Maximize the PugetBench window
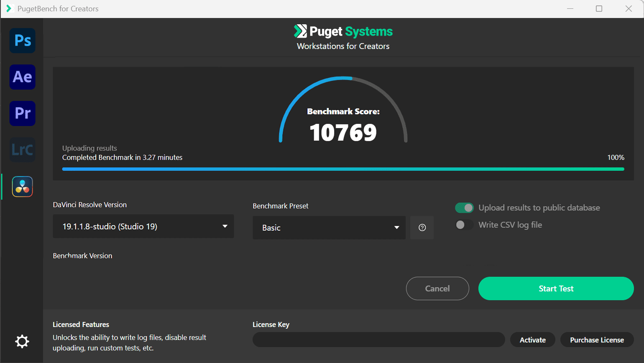Viewport: 644px width, 363px height. tap(599, 9)
